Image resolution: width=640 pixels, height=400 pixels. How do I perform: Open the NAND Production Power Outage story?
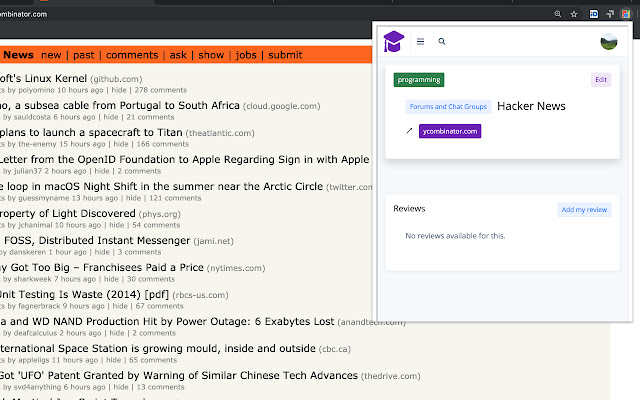click(167, 321)
